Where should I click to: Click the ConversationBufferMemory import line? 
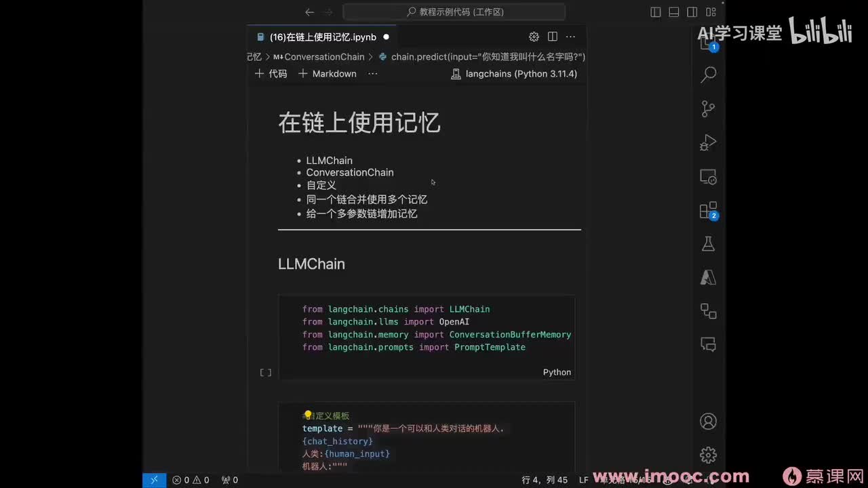(x=437, y=335)
